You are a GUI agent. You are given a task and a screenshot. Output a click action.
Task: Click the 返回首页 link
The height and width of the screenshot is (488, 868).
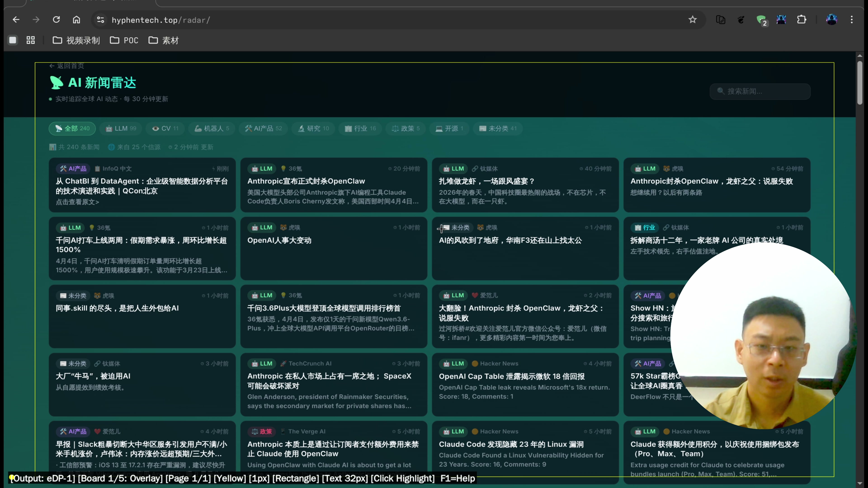(x=67, y=66)
